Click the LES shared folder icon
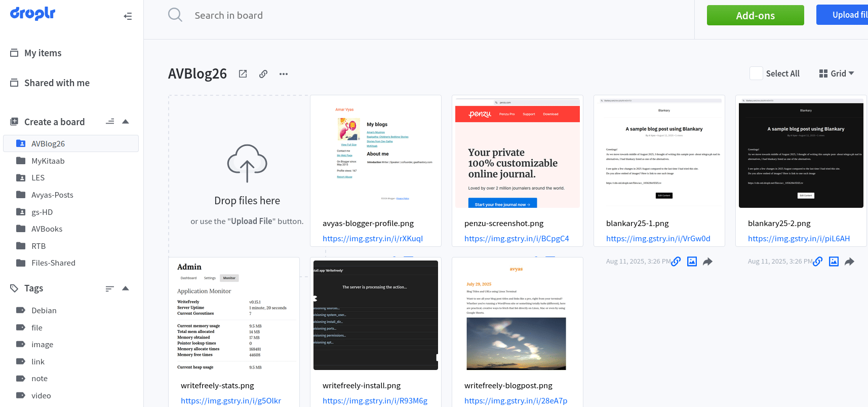868x407 pixels. point(21,178)
